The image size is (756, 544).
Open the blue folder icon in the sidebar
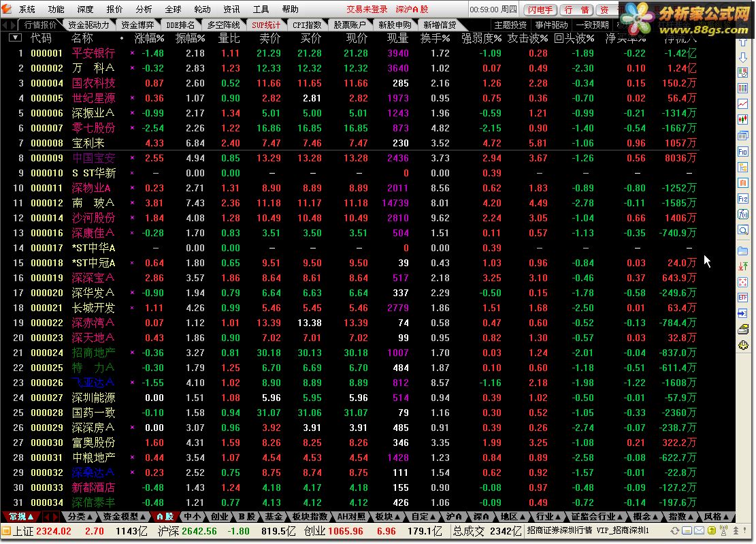[743, 251]
